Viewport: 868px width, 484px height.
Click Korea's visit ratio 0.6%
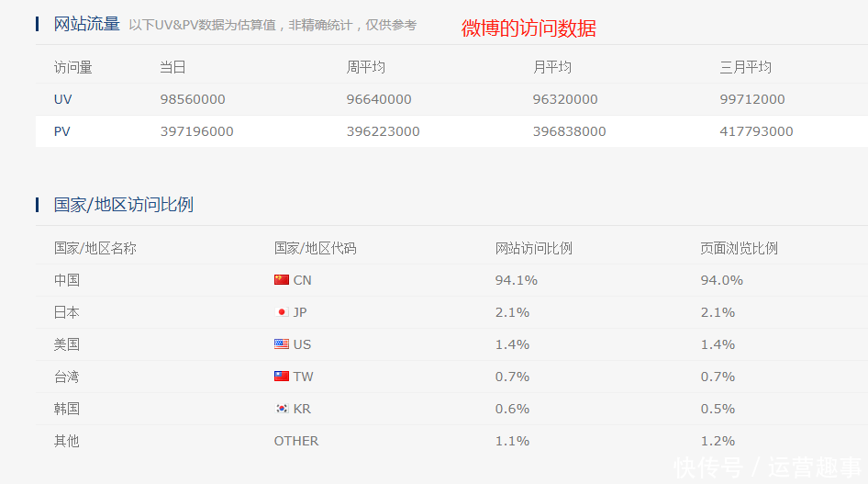512,409
